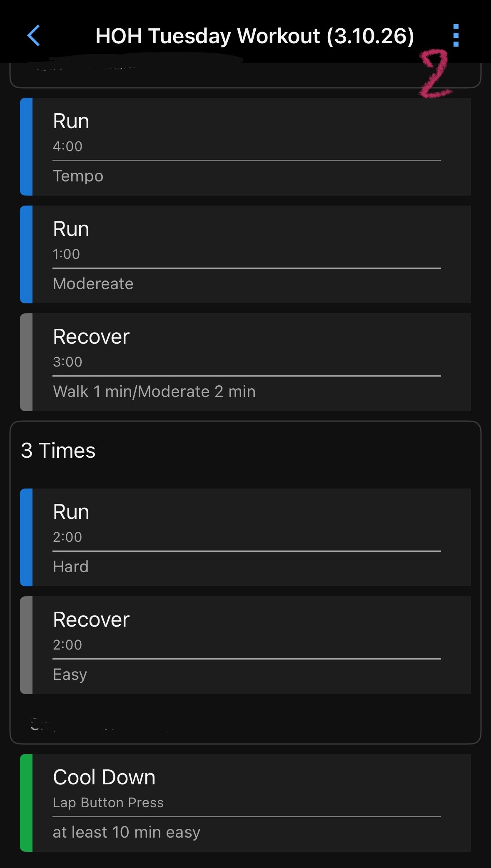
Task: Tap the "3 Times" repeat group header
Action: tap(58, 451)
